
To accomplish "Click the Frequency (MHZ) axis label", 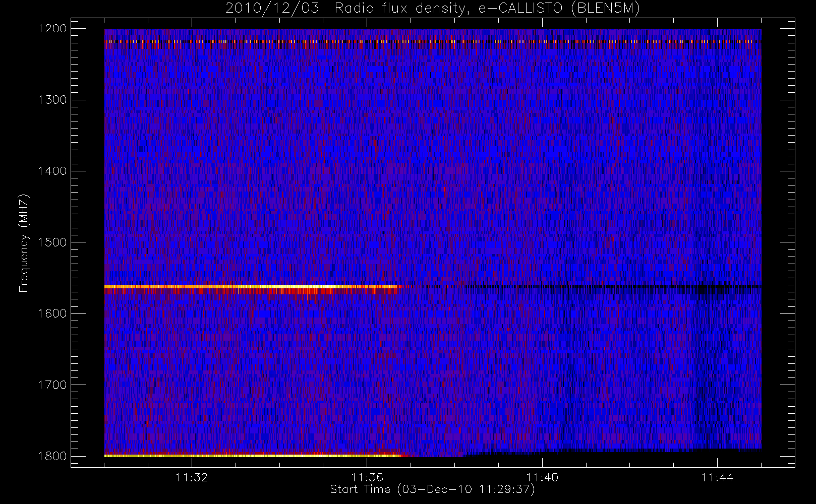I will click(x=24, y=243).
